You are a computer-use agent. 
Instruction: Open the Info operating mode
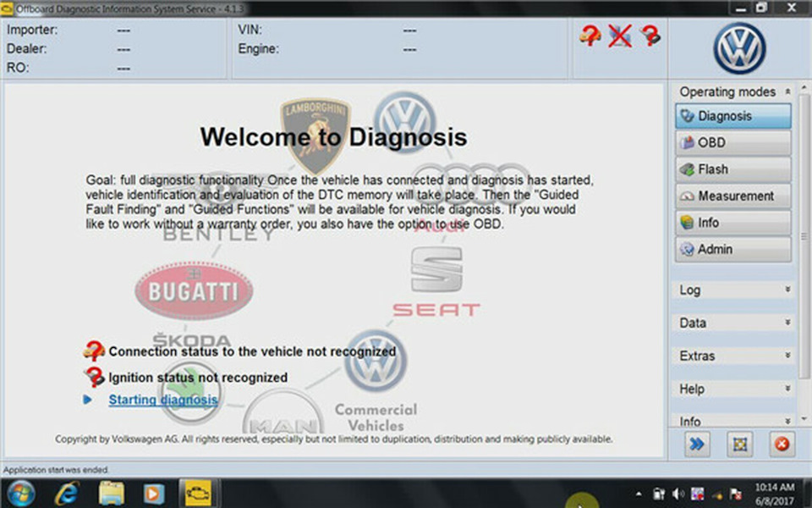tap(731, 222)
